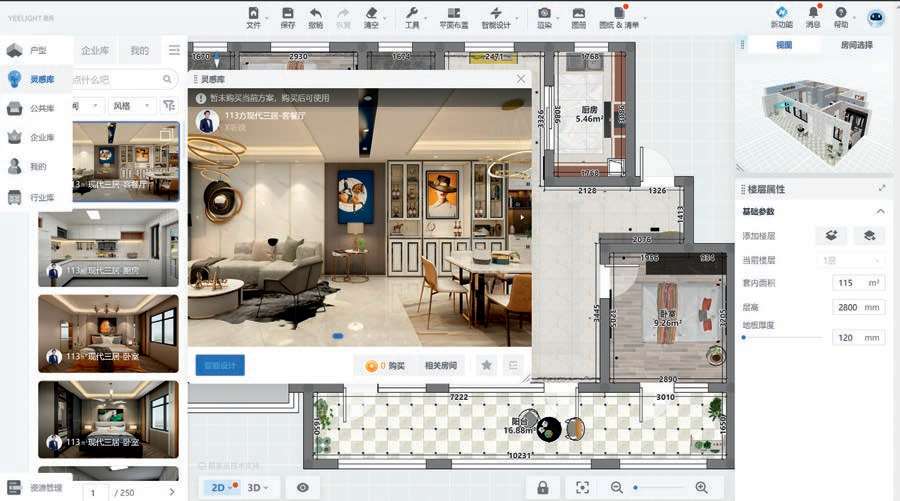This screenshot has height=501, width=900.
Task: Toggle the eye visibility button at bottom
Action: (303, 487)
